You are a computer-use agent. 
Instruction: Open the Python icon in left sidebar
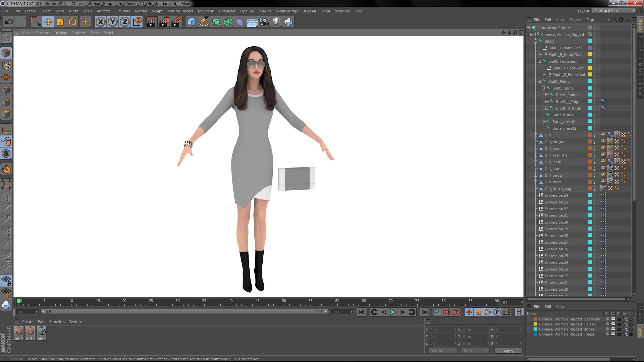tap(6, 305)
